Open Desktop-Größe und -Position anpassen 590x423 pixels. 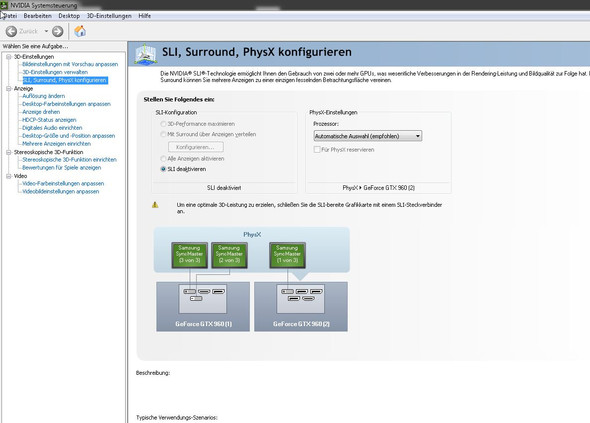(x=68, y=135)
